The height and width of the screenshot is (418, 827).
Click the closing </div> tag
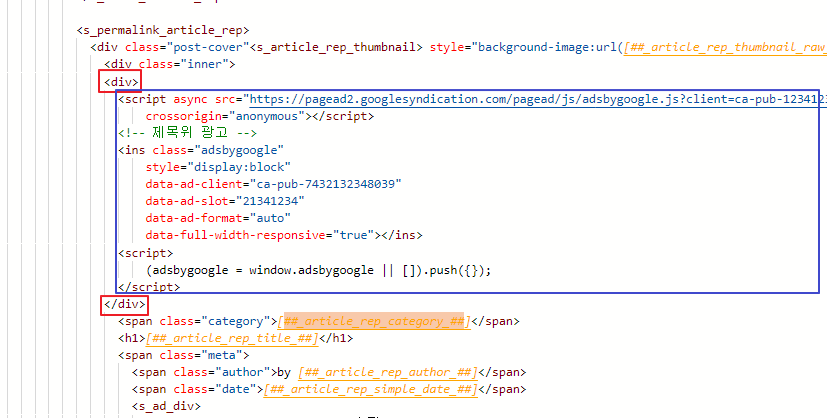[x=124, y=304]
